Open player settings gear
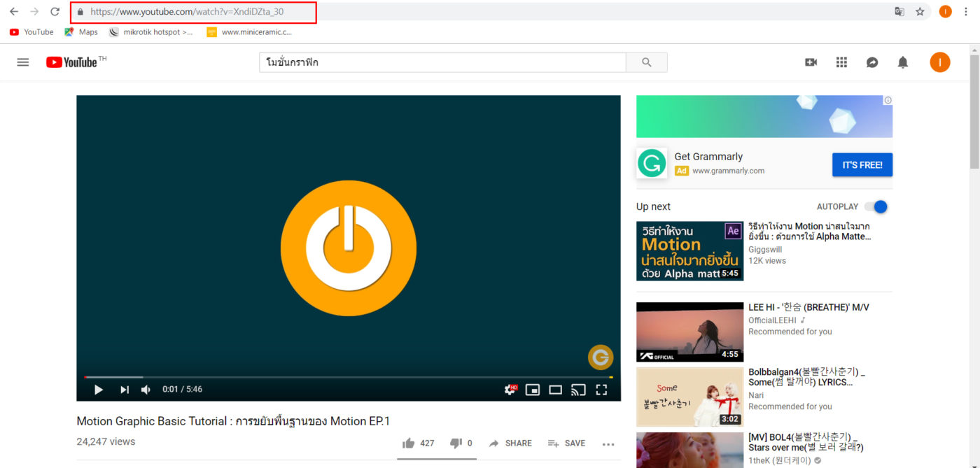Viewport: 980px width, 468px height. click(510, 390)
